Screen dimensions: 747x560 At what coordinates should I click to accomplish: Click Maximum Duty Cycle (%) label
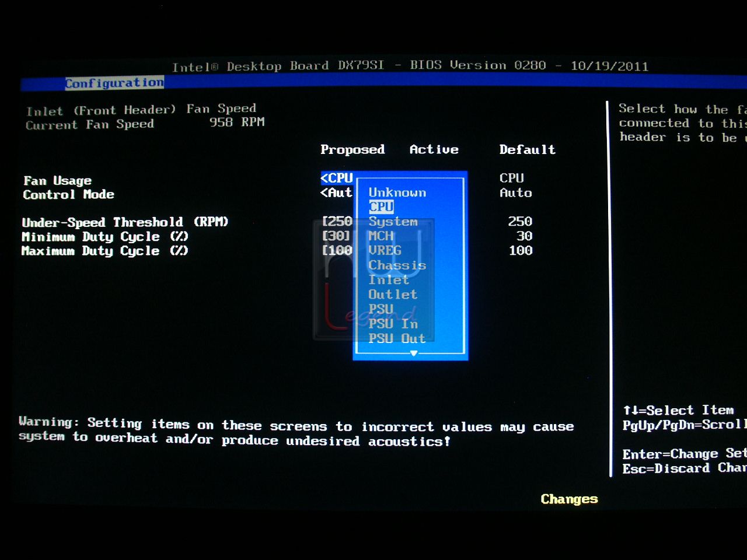(105, 251)
